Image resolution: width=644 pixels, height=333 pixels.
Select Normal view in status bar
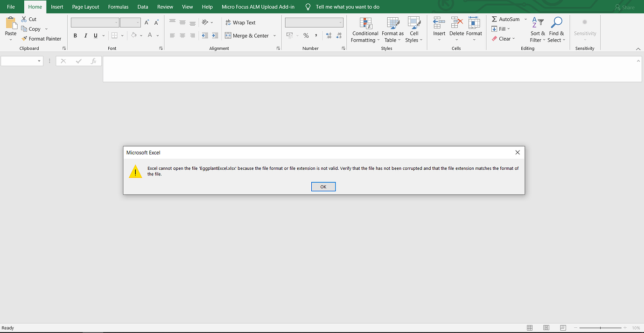[529, 328]
